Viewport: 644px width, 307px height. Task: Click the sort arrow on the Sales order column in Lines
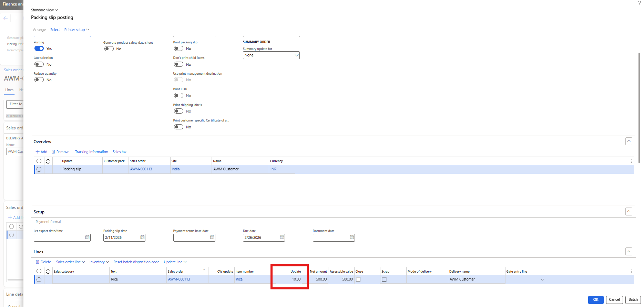coord(204,271)
